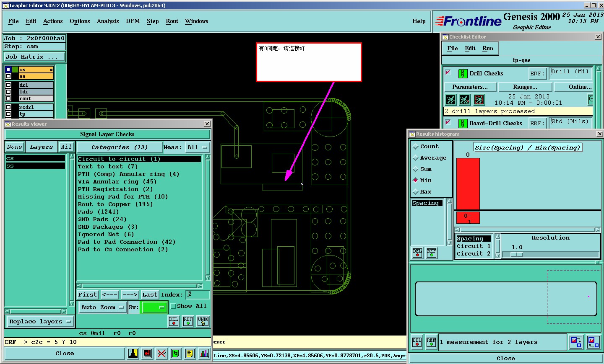The height and width of the screenshot is (364, 604).
Task: Adjust the Resolution slider handle
Action: [x=516, y=254]
